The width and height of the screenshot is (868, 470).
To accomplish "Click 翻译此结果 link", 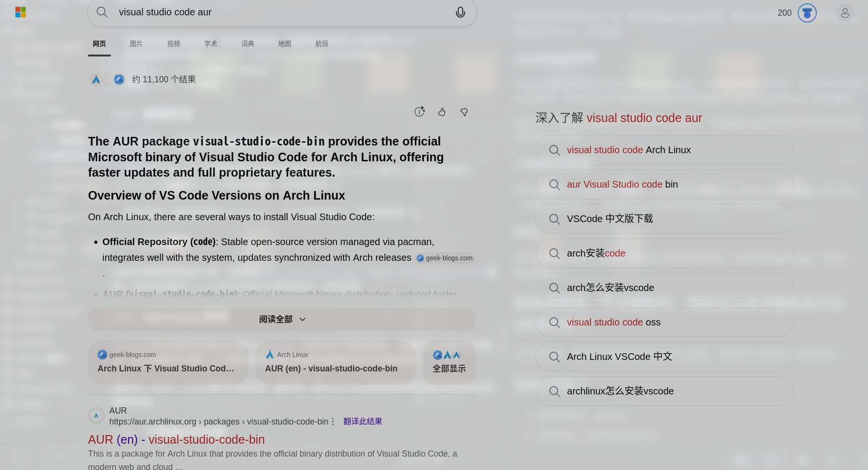I will click(x=363, y=421).
